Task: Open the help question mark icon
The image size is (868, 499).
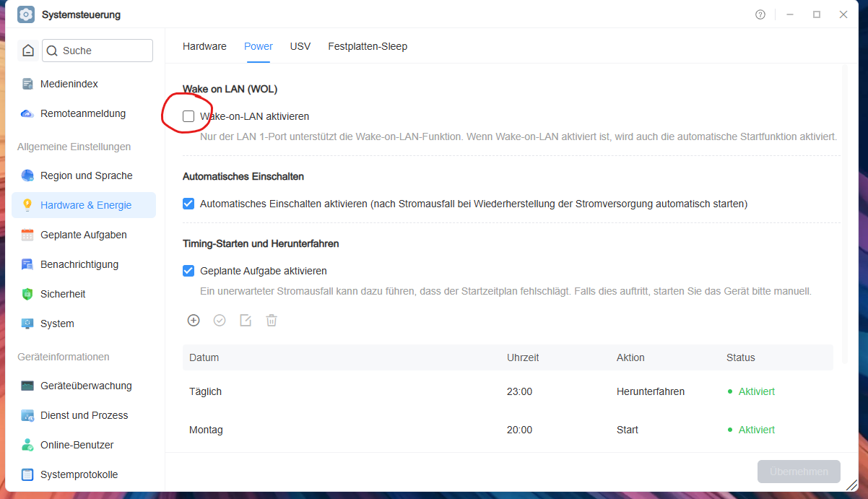Action: tap(760, 14)
